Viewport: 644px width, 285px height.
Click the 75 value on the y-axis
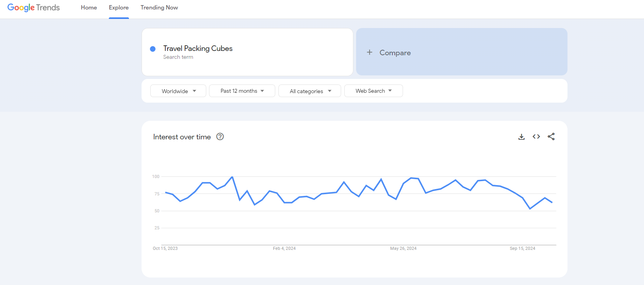tap(157, 194)
